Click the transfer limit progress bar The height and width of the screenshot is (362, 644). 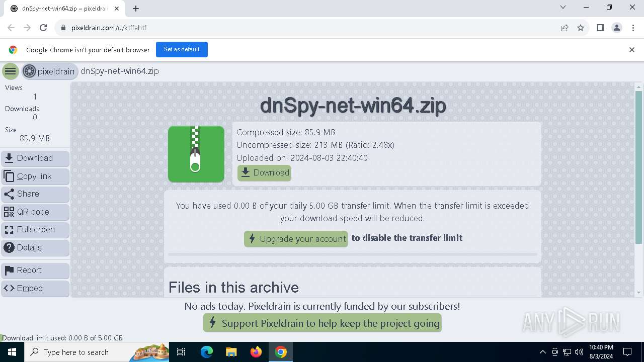352,254
